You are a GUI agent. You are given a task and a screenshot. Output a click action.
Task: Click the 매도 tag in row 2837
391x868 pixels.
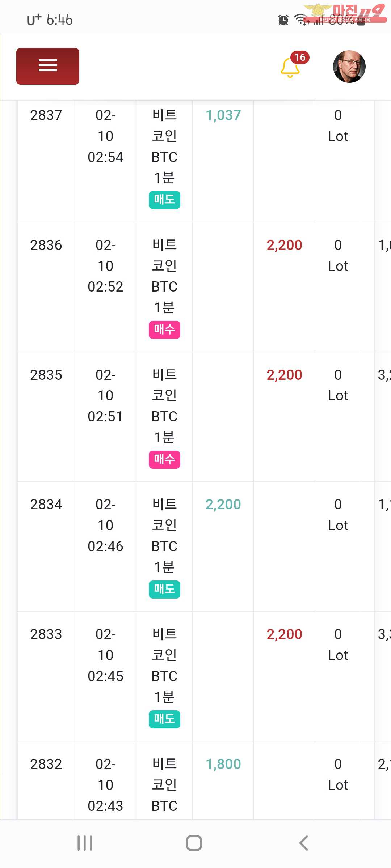tap(164, 200)
